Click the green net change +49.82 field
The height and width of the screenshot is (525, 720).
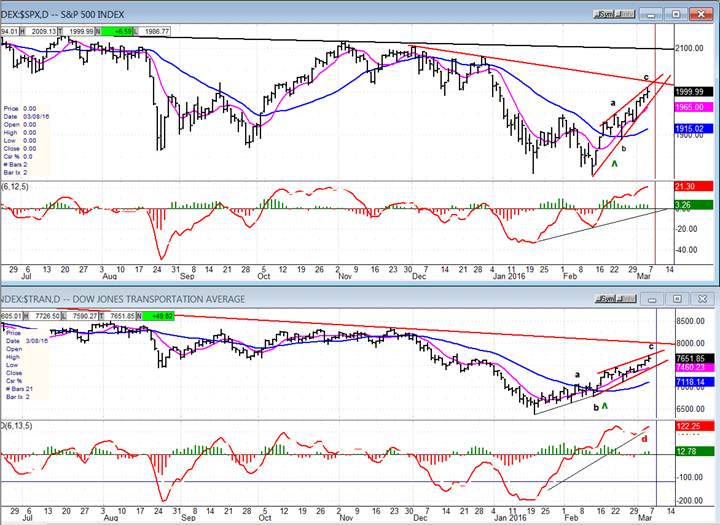click(x=158, y=316)
